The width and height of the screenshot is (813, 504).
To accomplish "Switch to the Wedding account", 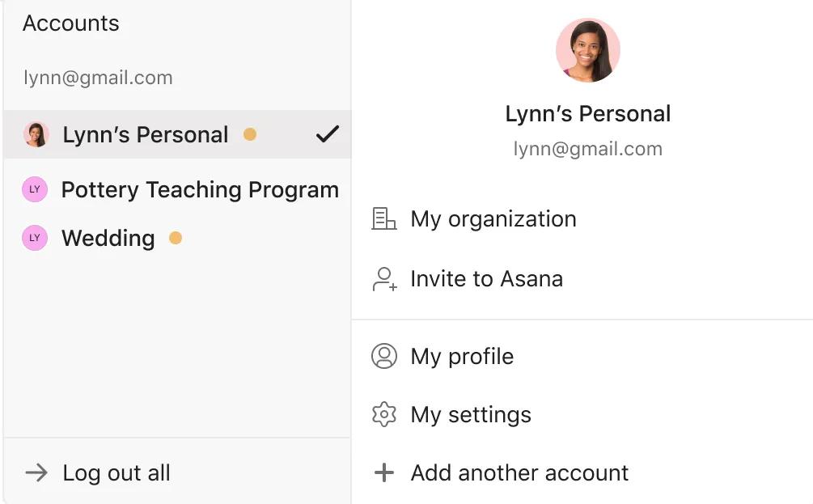I will point(108,238).
